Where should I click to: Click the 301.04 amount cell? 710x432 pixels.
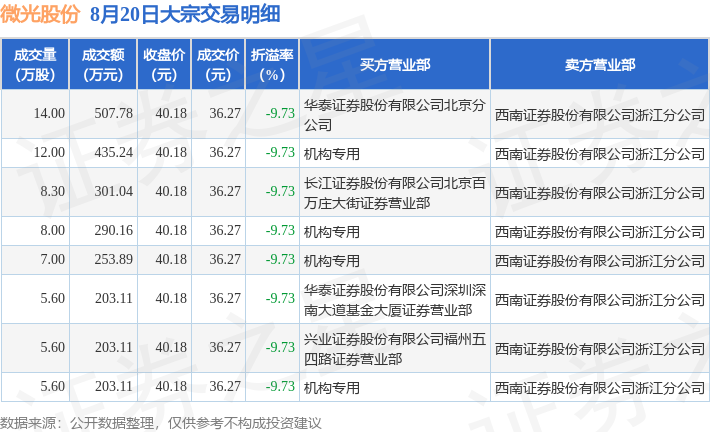114,191
